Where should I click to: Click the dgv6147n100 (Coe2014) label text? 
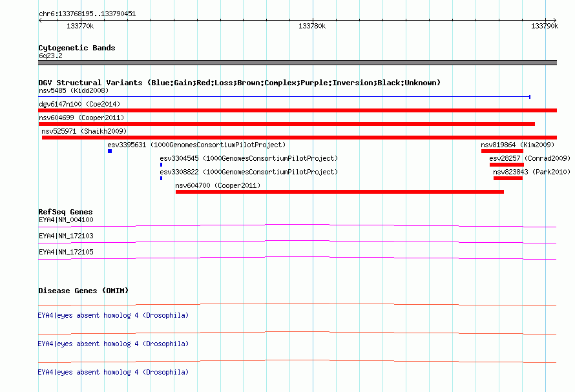[79, 104]
